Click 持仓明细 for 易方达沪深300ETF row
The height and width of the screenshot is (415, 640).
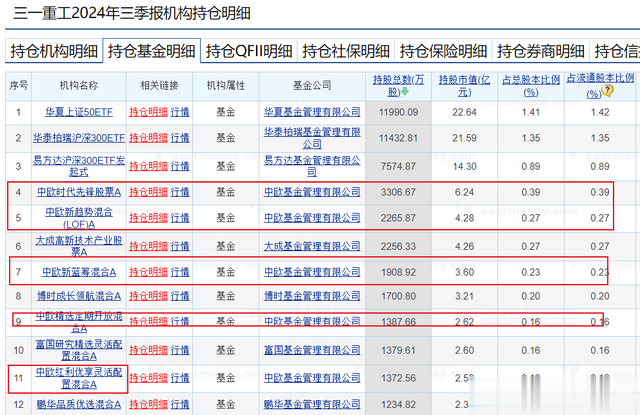149,166
